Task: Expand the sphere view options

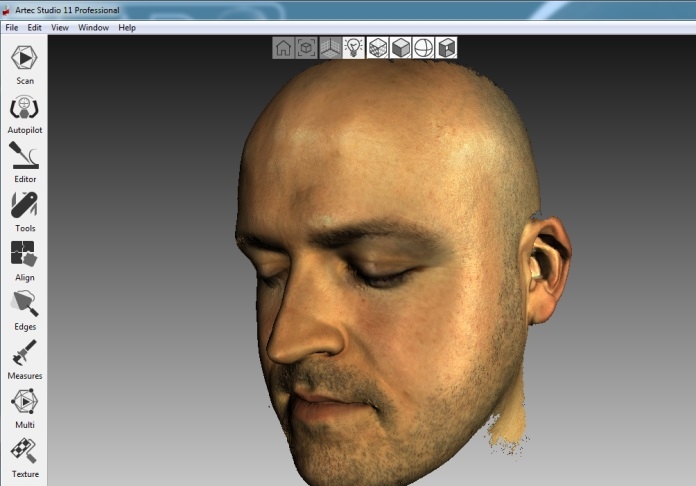Action: 423,48
